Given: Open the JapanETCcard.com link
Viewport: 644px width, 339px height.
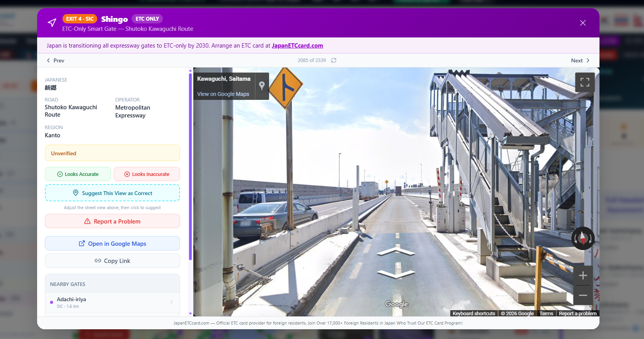Looking at the screenshot, I should point(297,46).
